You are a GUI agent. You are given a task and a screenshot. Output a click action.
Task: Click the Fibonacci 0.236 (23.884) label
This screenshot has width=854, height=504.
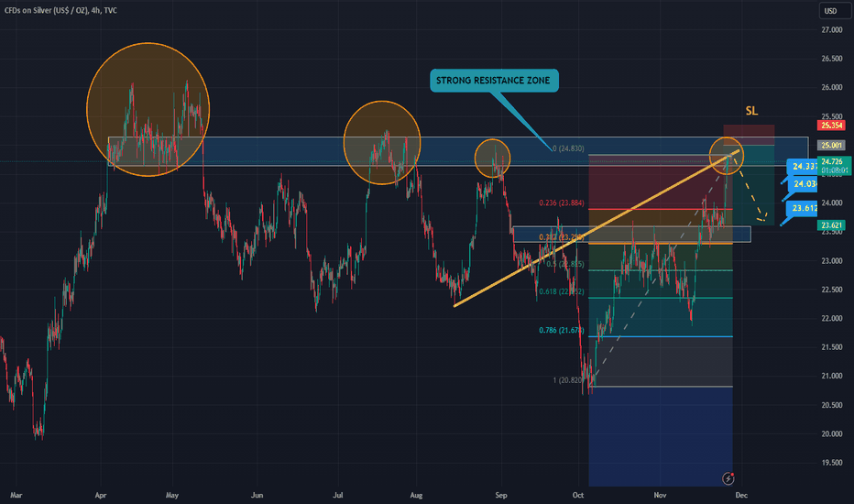[x=562, y=203]
